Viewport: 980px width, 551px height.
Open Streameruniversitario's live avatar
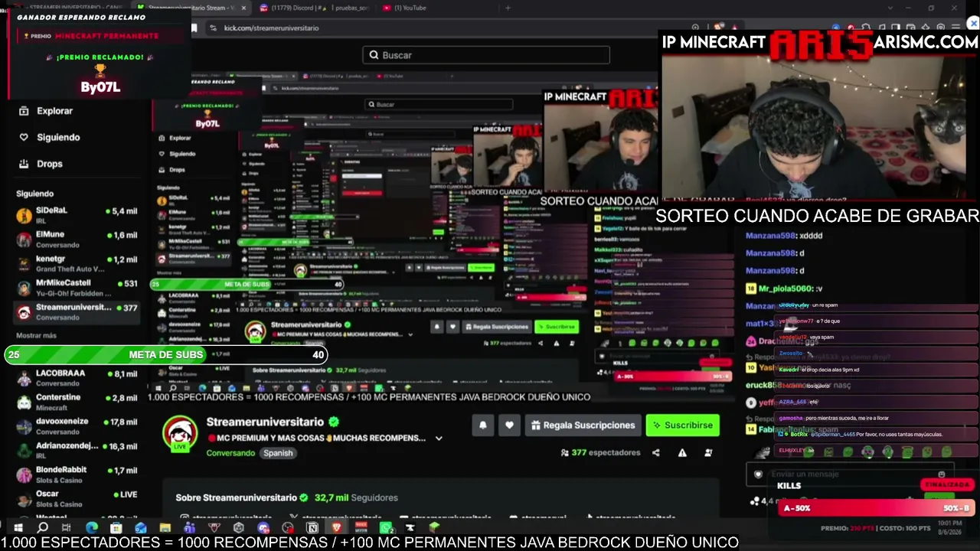click(180, 434)
